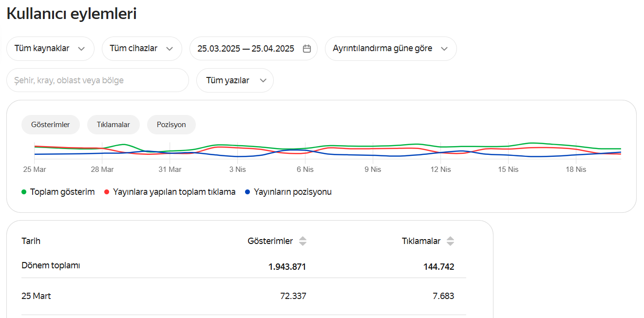This screenshot has height=318, width=644.
Task: Click blue Yayınların pozisyonu legend dot
Action: click(x=247, y=192)
